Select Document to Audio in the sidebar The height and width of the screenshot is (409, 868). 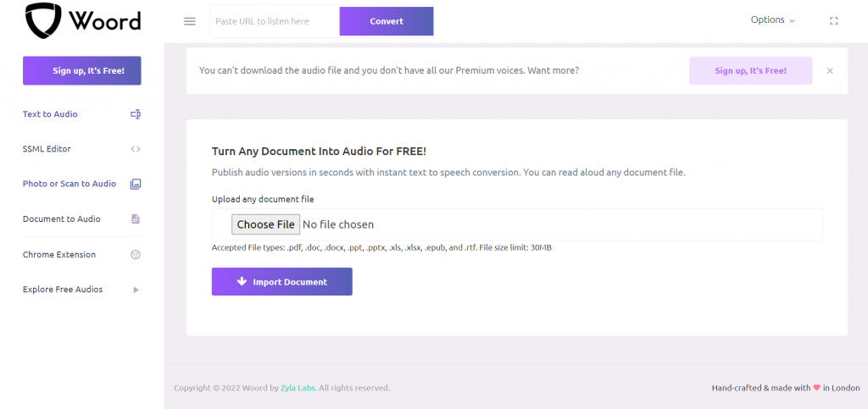tap(61, 218)
